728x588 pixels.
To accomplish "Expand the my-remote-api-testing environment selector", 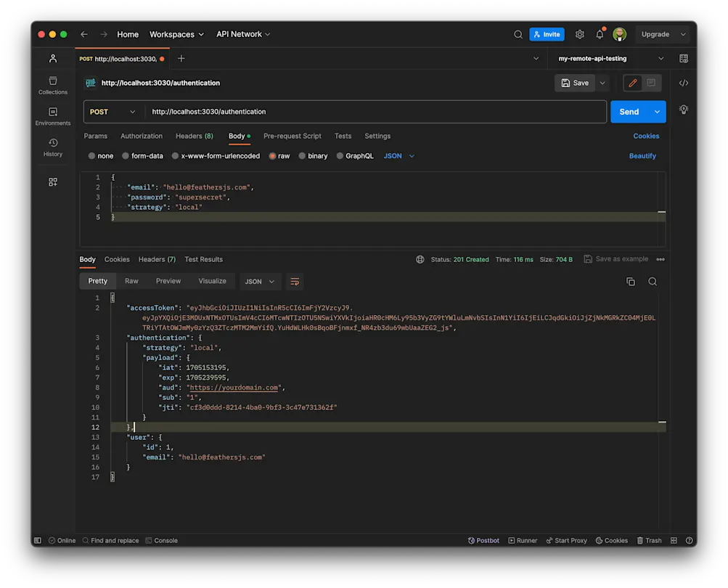I will coord(611,58).
